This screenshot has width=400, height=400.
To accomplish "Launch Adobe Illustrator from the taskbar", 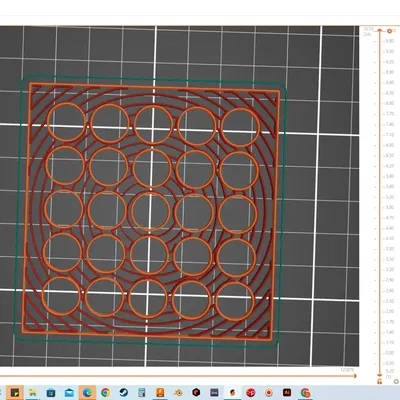I will [x=287, y=392].
